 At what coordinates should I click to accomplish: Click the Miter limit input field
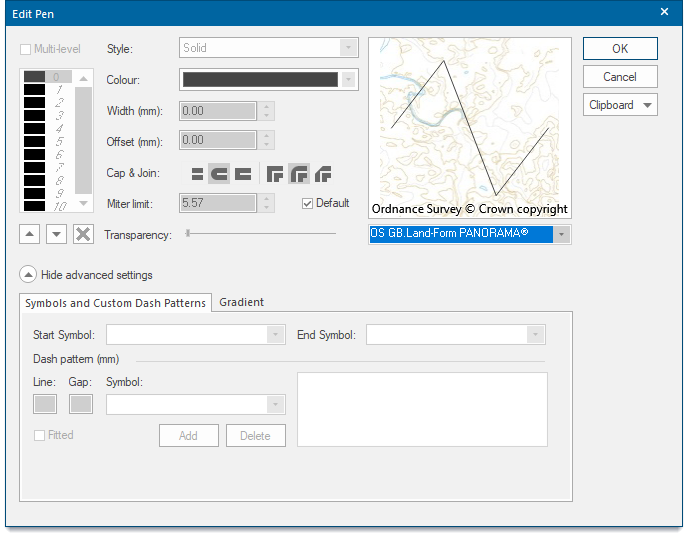point(218,203)
